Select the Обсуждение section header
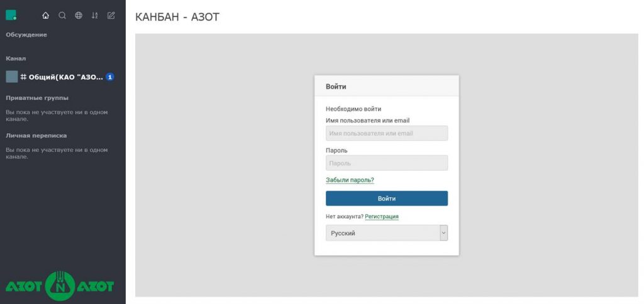644x304 pixels. pos(26,35)
